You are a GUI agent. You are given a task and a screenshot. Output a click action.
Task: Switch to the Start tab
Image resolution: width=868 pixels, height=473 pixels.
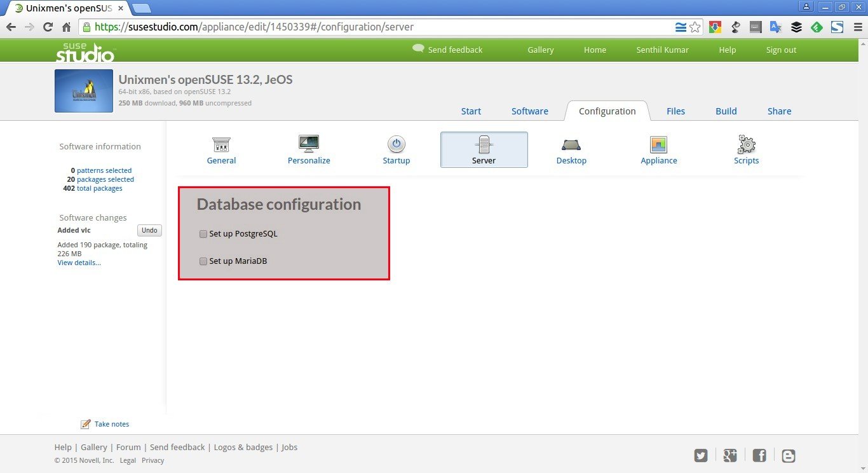(471, 111)
